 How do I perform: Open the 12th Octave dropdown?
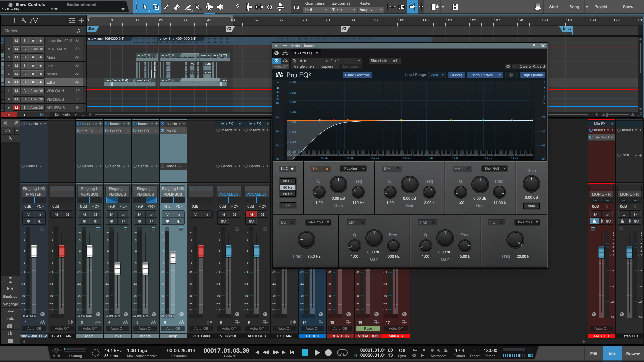point(486,75)
